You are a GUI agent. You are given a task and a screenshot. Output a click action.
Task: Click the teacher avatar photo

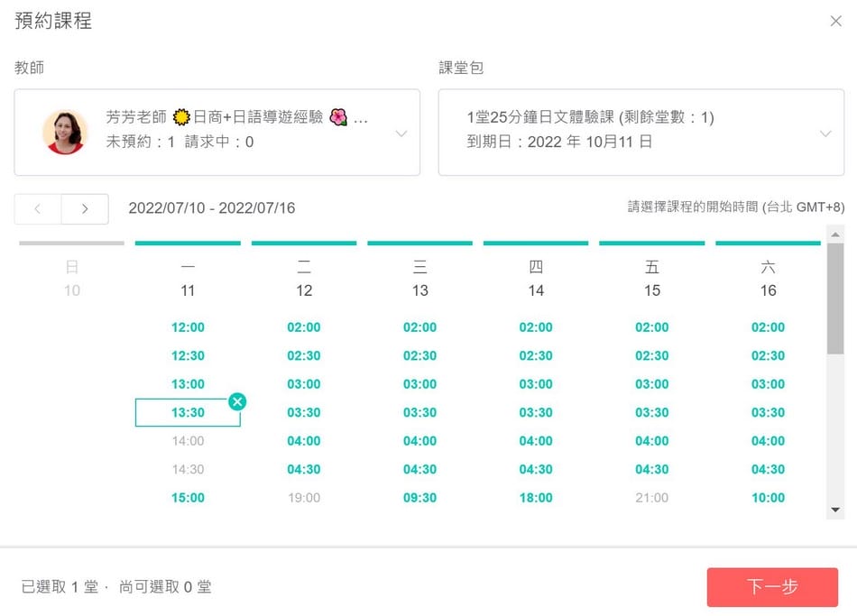pos(65,132)
